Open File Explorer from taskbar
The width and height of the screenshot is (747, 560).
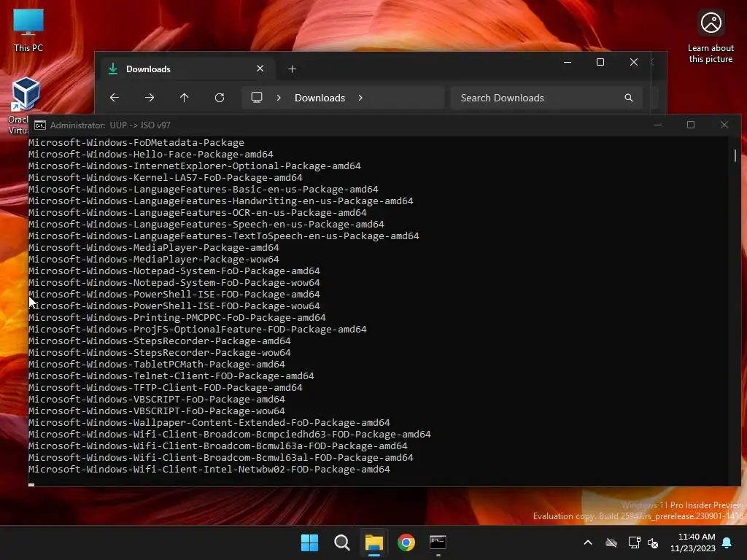(x=374, y=542)
